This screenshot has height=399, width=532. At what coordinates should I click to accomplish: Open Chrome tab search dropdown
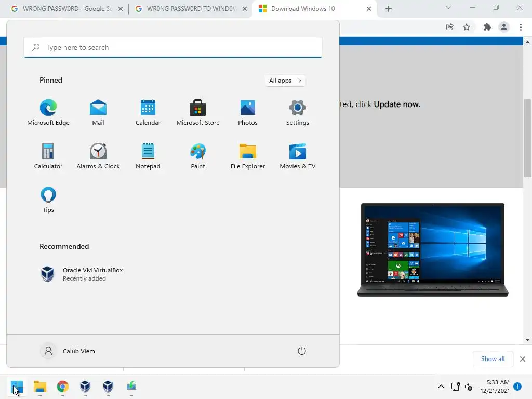448,7
